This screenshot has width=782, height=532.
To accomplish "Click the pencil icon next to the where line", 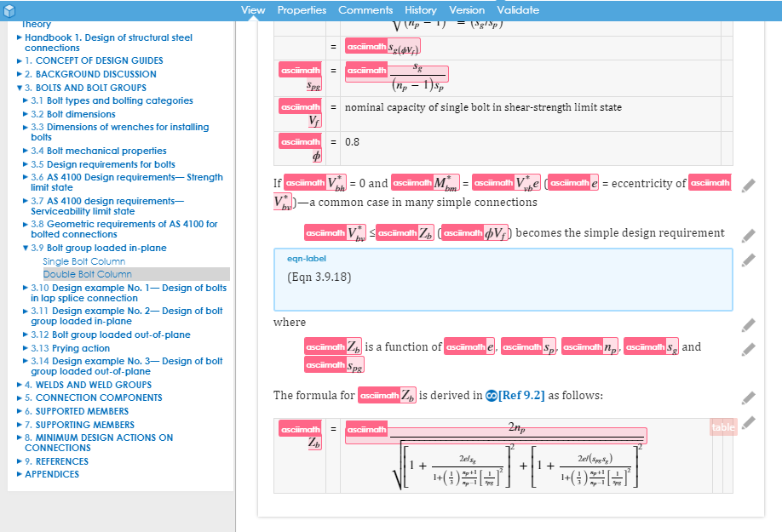I will point(748,323).
